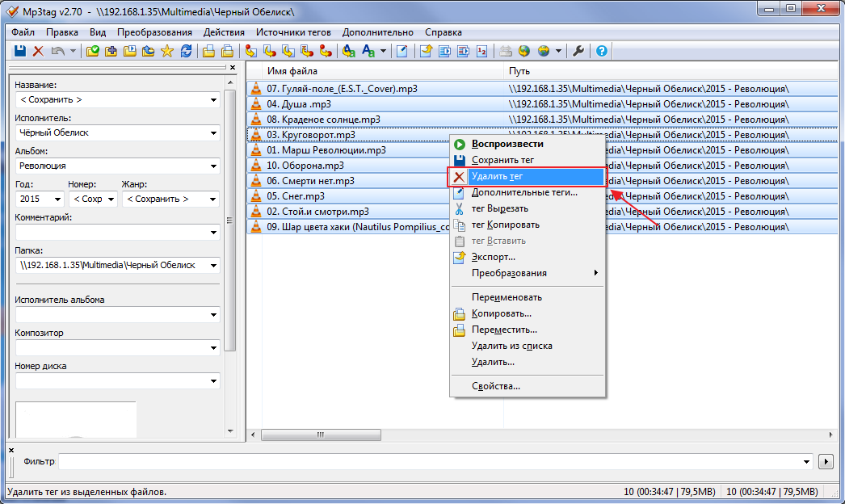Choose Переименовать in the context menu

click(528, 297)
